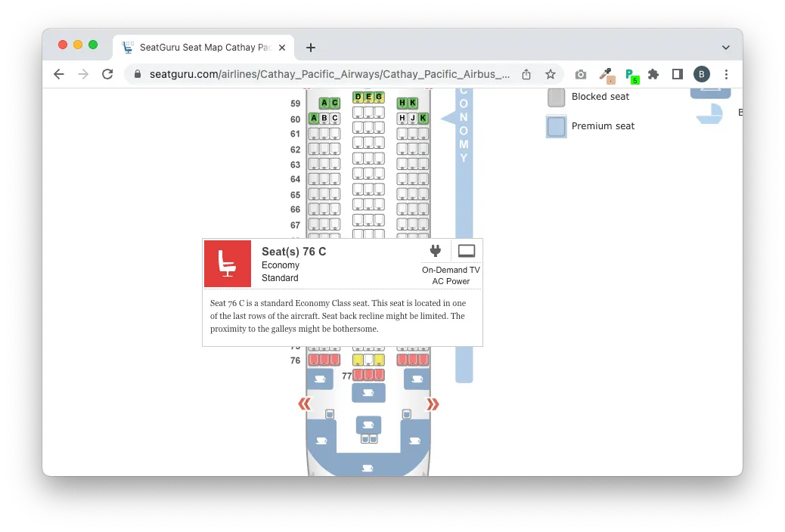Close the SeatGuru Seat Map tab
Image resolution: width=785 pixels, height=532 pixels.
tap(282, 48)
